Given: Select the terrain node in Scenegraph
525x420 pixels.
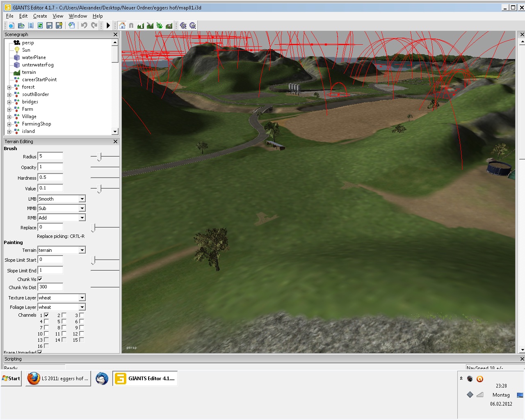Looking at the screenshot, I should tap(29, 72).
